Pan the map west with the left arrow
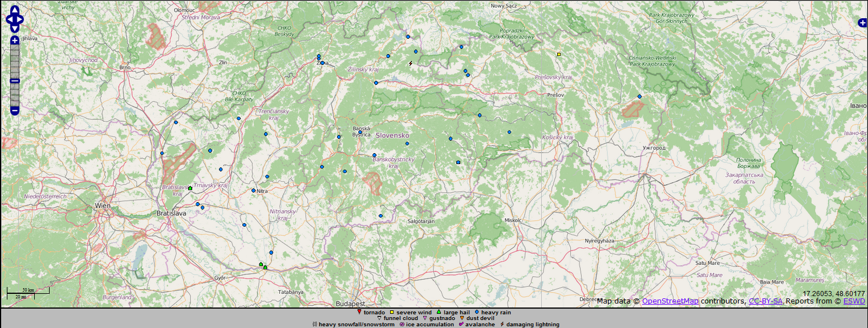 9,19
